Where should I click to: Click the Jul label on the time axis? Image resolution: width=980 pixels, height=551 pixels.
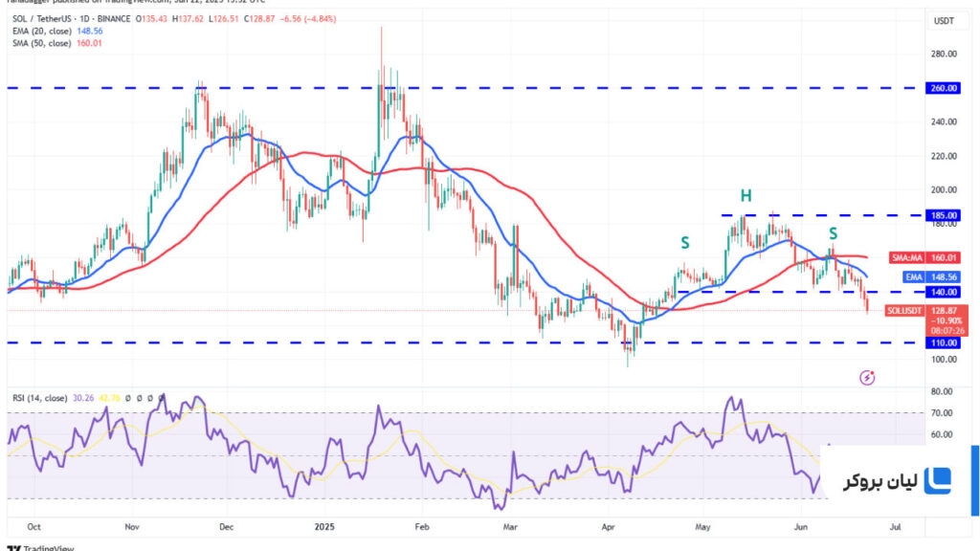[895, 527]
